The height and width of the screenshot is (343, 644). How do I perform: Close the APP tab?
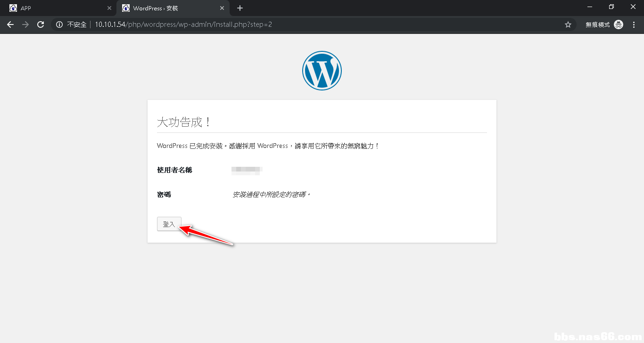[109, 8]
